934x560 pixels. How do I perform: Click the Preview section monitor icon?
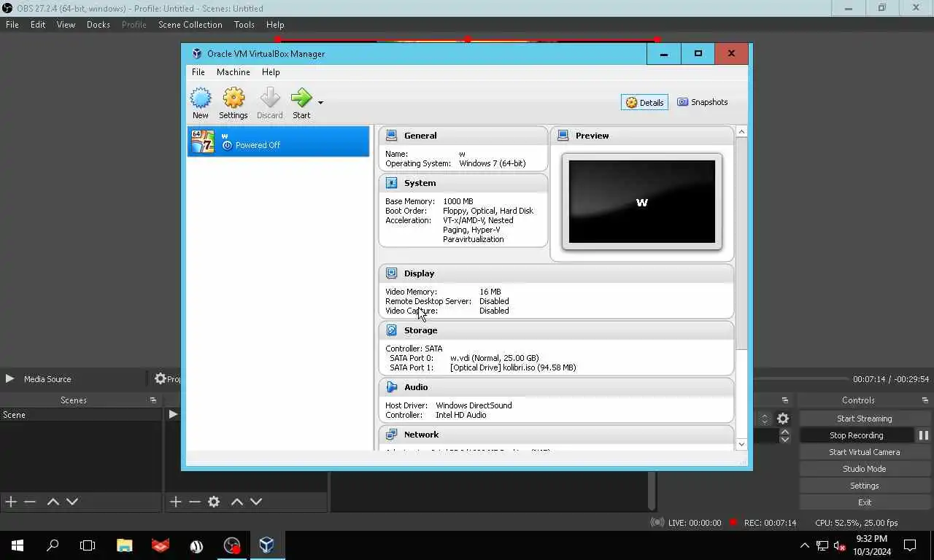(x=563, y=136)
